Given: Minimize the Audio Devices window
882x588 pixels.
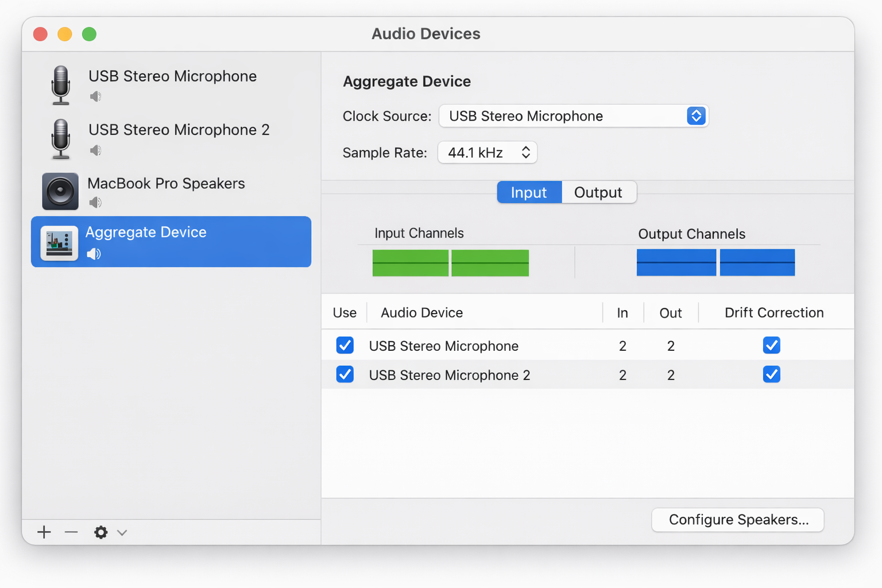Looking at the screenshot, I should pyautogui.click(x=65, y=34).
